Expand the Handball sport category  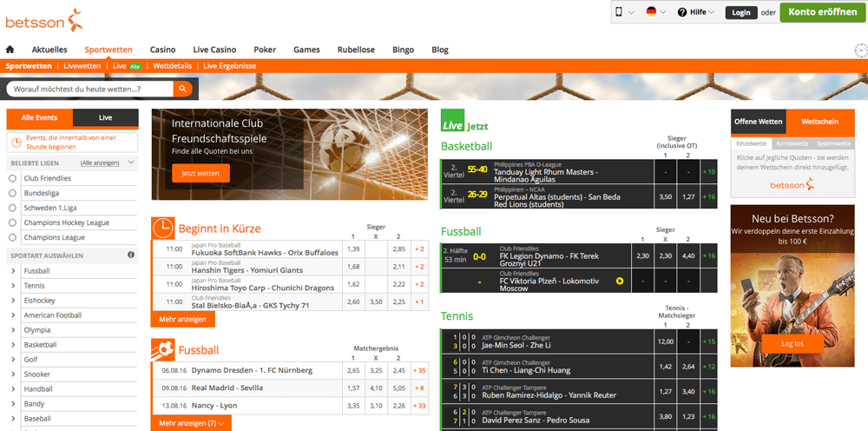13,389
